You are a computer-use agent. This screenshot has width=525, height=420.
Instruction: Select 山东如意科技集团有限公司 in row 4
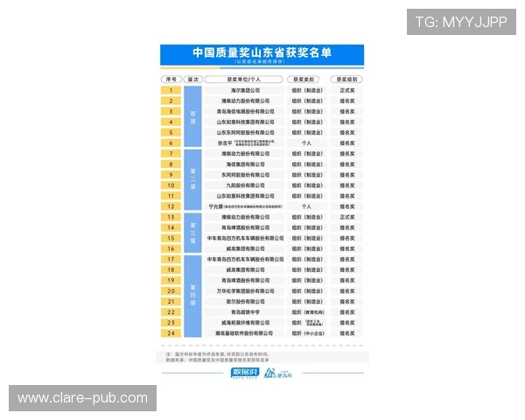[245, 122]
